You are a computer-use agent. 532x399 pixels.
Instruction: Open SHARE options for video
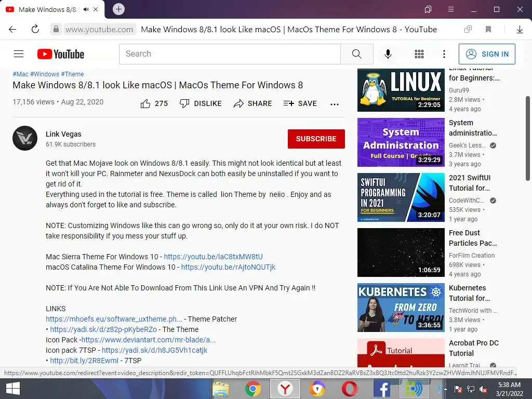click(x=253, y=103)
